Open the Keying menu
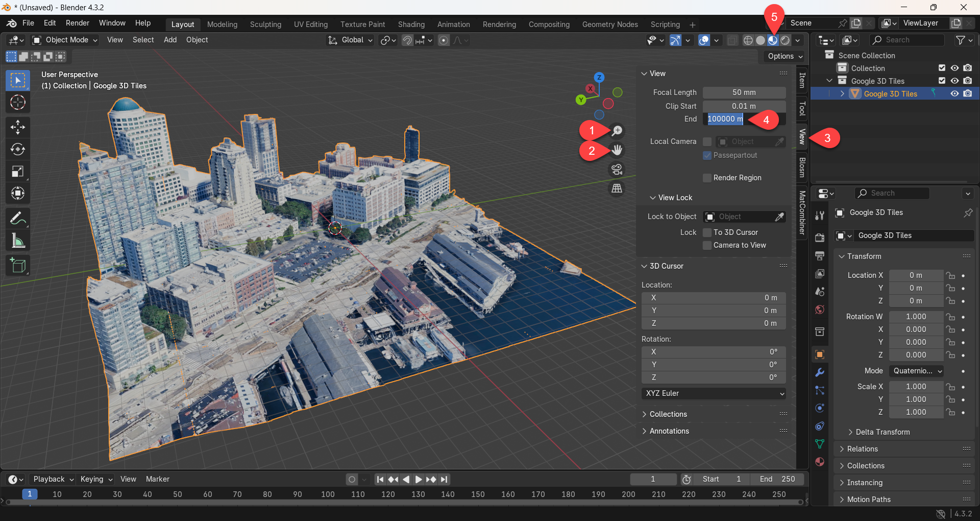980x521 pixels. click(96, 479)
